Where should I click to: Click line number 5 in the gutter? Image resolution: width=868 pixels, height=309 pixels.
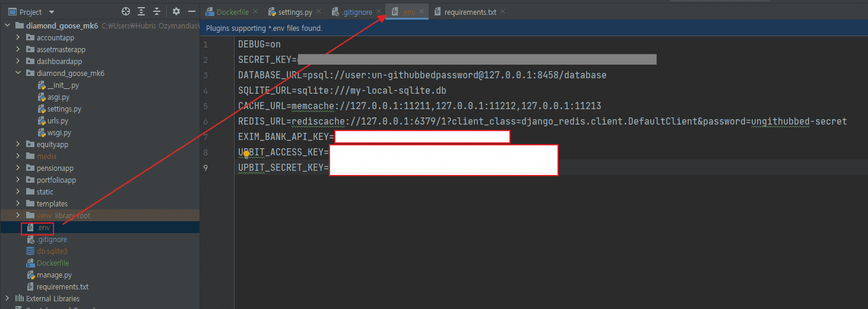point(205,106)
